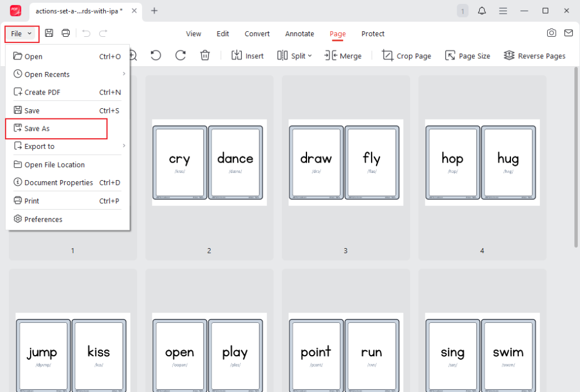
Task: Open the Page Size tool
Action: pyautogui.click(x=467, y=56)
